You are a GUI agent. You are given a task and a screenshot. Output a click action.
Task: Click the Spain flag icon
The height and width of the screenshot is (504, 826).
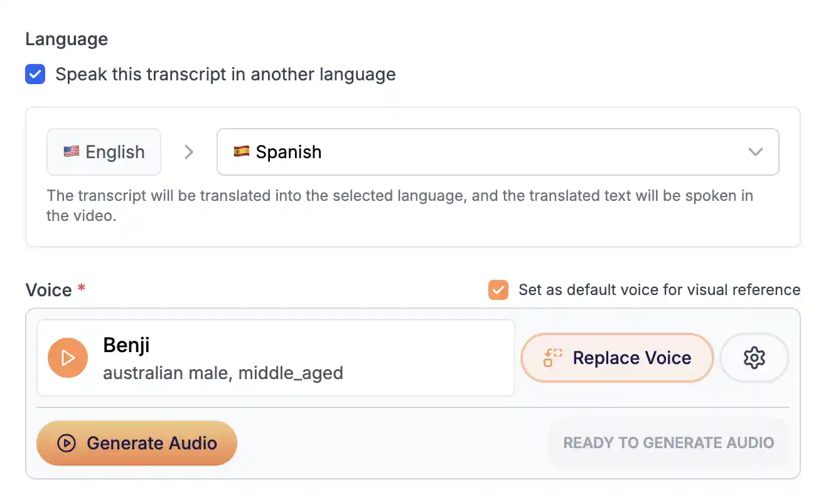click(x=241, y=152)
